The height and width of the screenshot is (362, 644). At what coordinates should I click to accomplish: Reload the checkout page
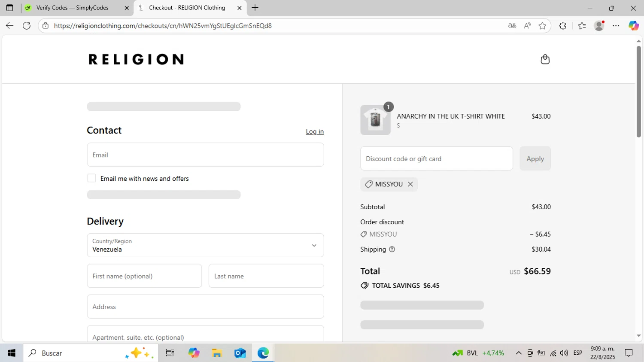point(27,26)
